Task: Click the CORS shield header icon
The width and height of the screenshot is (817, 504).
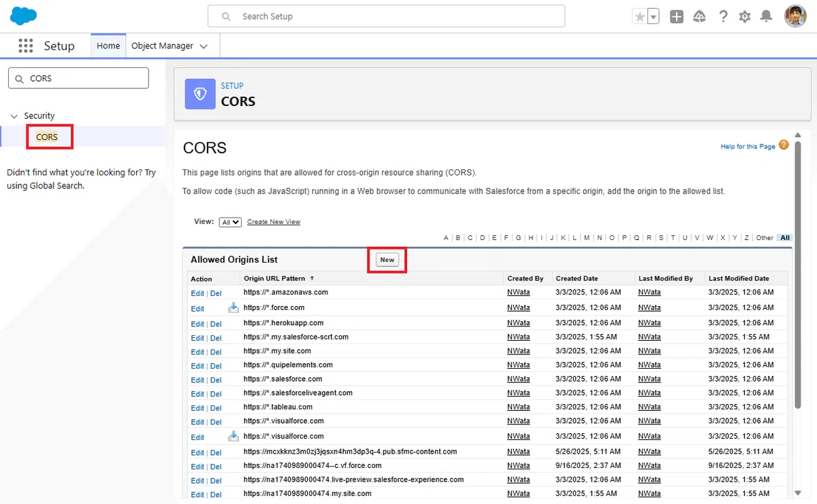Action: (200, 94)
